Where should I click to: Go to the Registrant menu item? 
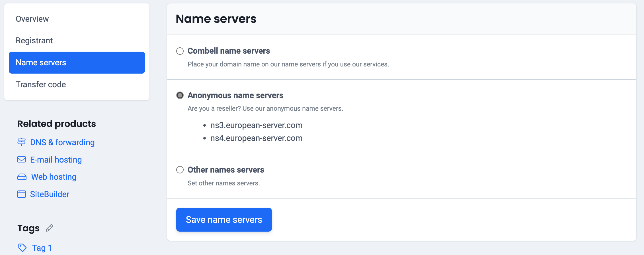pyautogui.click(x=34, y=41)
